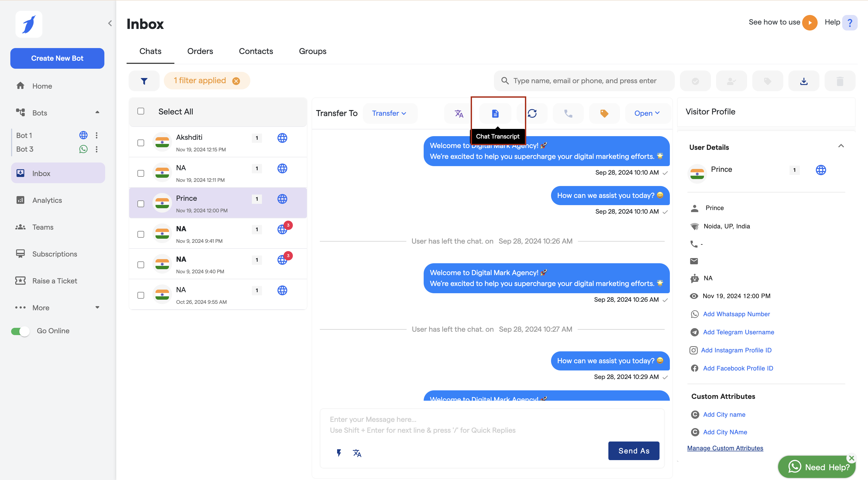This screenshot has width=868, height=480.
Task: Click the lightning quick replies icon
Action: tap(339, 453)
